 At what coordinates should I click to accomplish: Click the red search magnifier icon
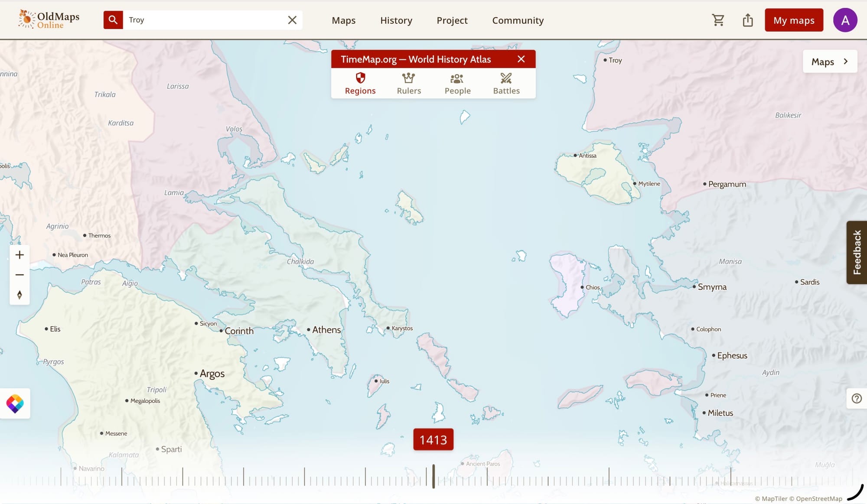point(113,20)
